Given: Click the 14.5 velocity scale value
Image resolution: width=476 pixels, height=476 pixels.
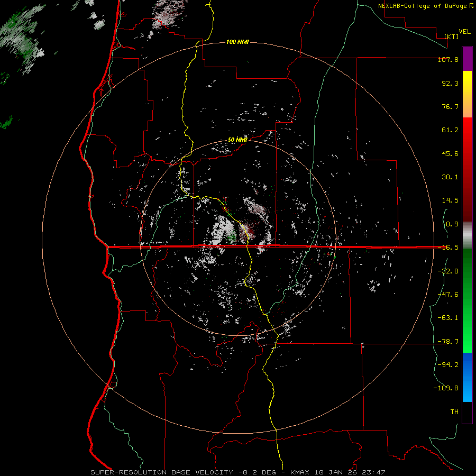Looking at the screenshot, I should [450, 200].
